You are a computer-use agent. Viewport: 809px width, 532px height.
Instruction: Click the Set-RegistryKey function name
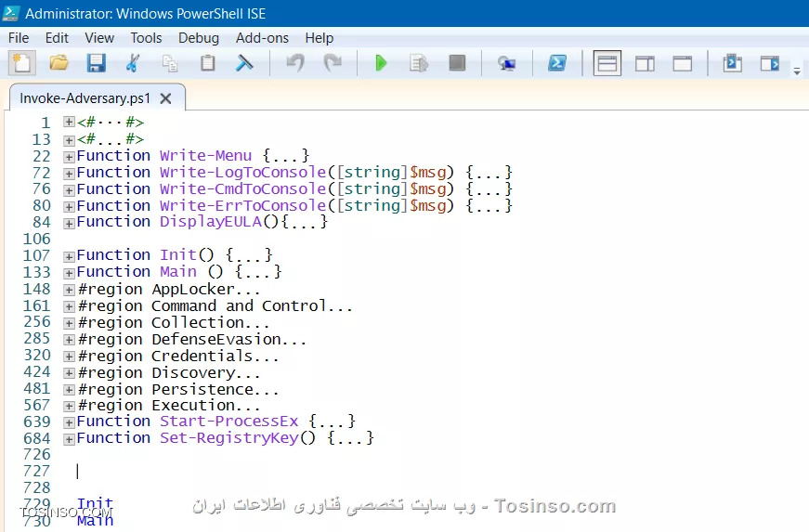[229, 438]
